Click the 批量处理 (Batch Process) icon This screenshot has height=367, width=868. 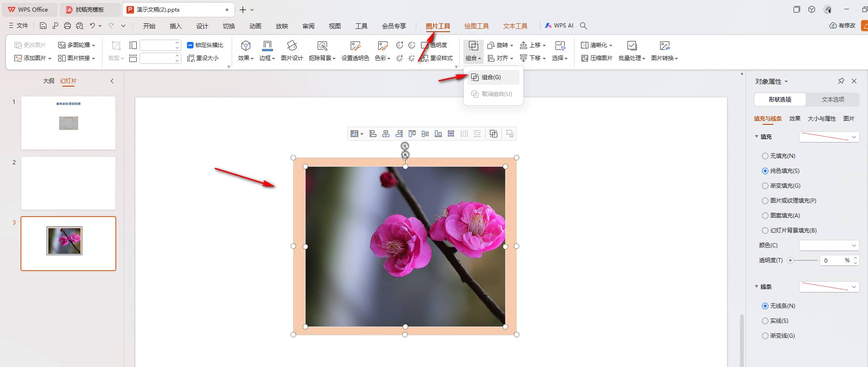pyautogui.click(x=632, y=46)
